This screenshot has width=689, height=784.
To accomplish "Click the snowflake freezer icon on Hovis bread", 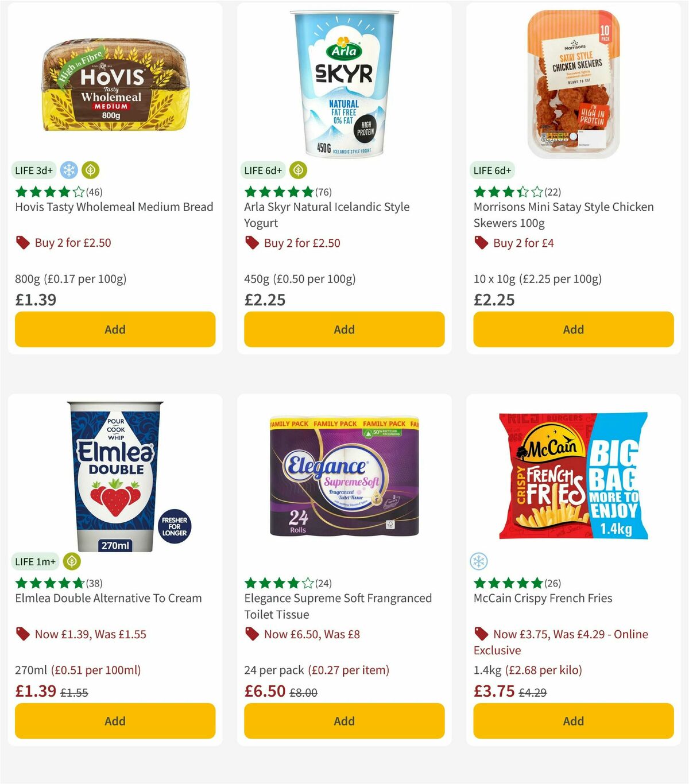I will click(x=68, y=170).
